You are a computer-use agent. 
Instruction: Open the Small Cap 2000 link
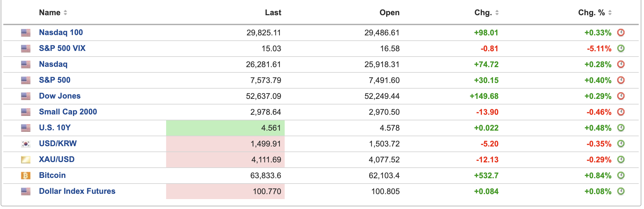coord(68,112)
